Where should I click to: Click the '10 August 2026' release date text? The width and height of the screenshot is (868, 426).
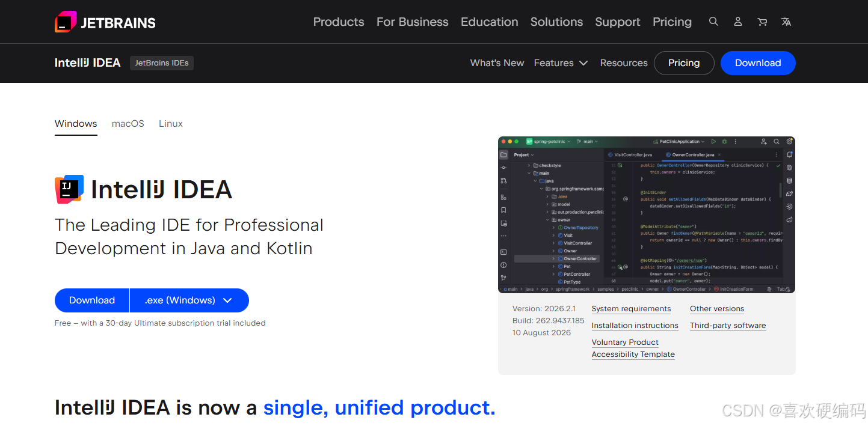541,333
